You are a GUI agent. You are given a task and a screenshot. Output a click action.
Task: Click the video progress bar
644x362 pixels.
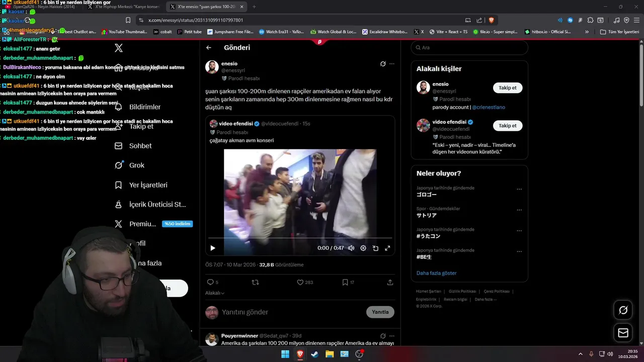coord(300,238)
